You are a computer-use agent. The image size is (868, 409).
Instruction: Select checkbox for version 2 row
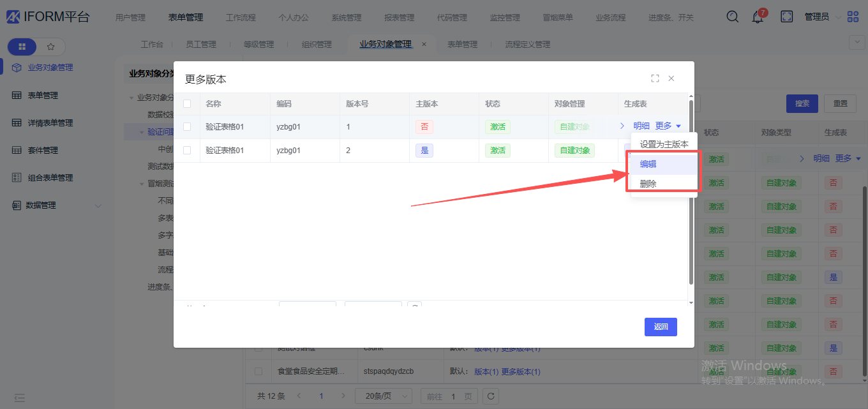click(187, 151)
